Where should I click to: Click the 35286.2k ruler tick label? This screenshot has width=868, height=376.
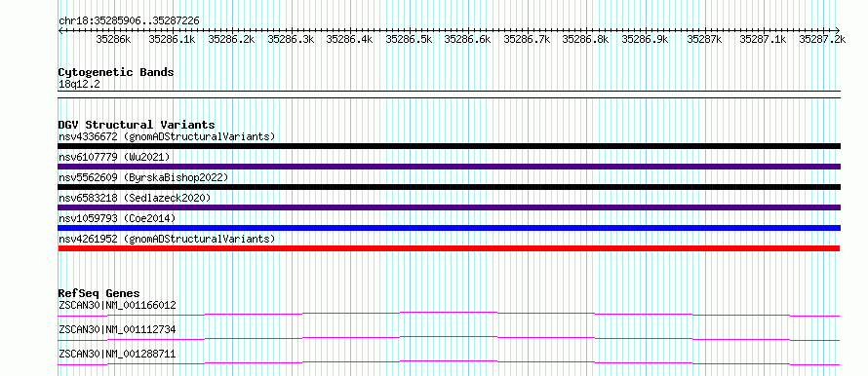coord(231,39)
